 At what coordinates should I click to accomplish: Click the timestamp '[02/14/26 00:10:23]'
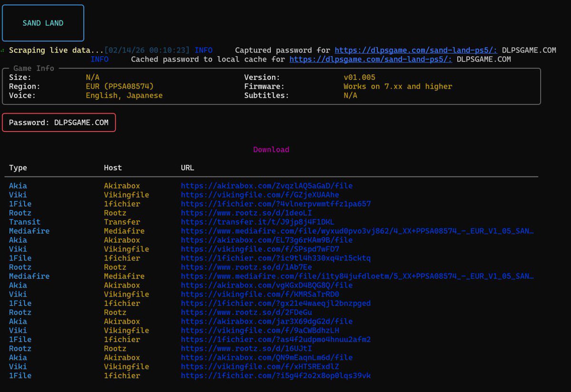[147, 50]
